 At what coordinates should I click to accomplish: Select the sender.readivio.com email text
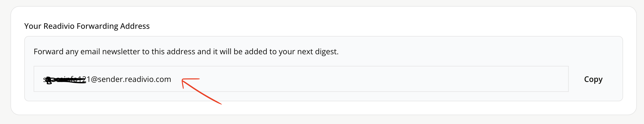click(107, 79)
